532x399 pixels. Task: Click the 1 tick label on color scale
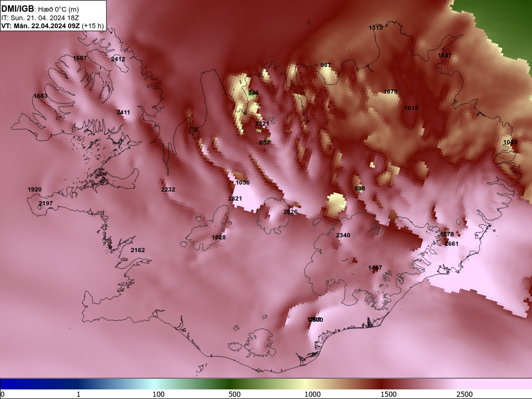coord(78,394)
